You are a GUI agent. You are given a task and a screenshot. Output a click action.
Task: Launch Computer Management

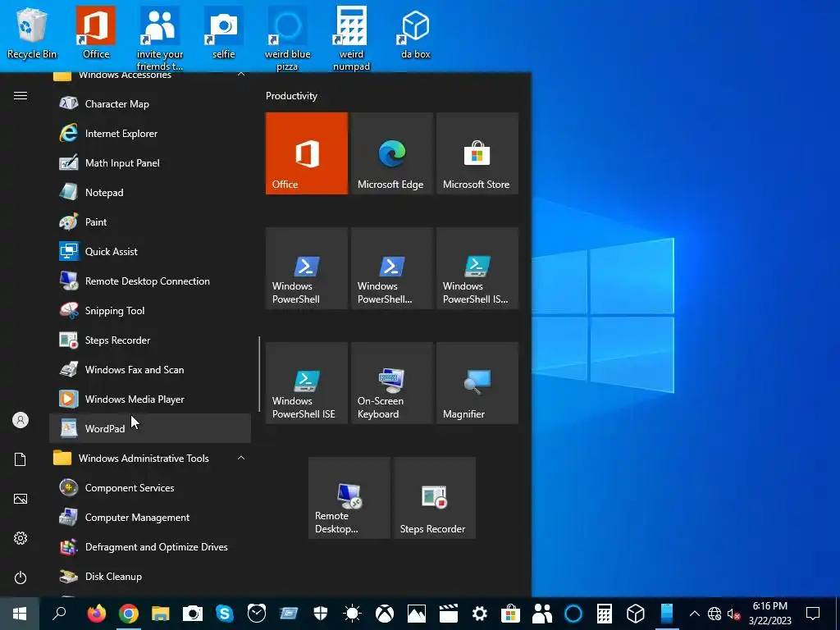click(150, 517)
